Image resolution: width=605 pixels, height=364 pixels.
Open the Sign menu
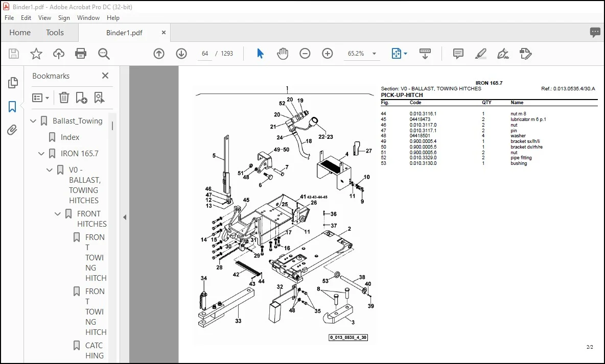pyautogui.click(x=64, y=18)
